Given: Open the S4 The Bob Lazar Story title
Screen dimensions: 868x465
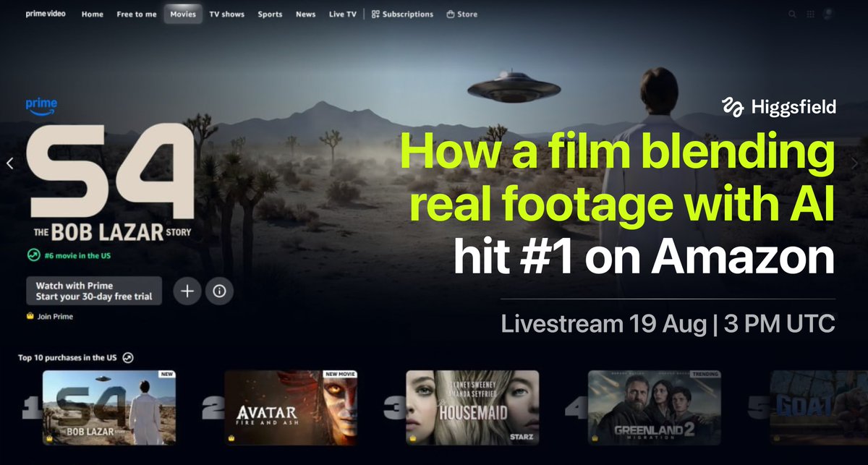Looking at the screenshot, I should click(111, 182).
